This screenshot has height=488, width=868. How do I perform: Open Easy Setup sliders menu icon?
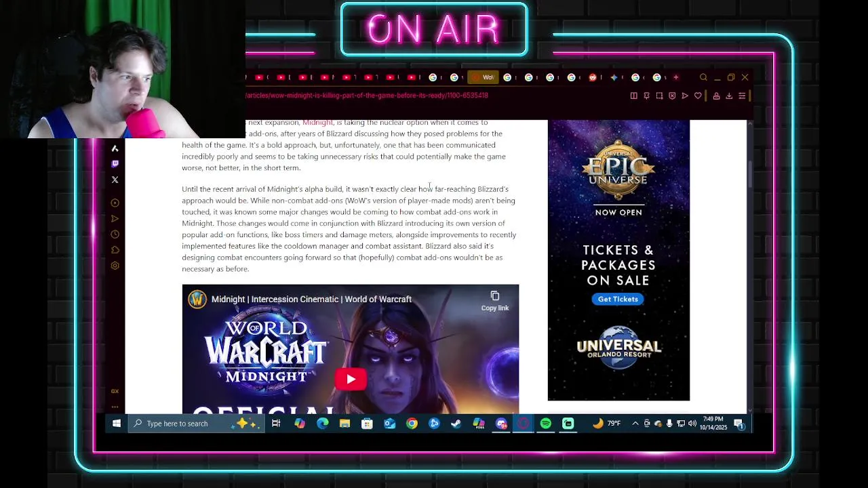pyautogui.click(x=742, y=96)
